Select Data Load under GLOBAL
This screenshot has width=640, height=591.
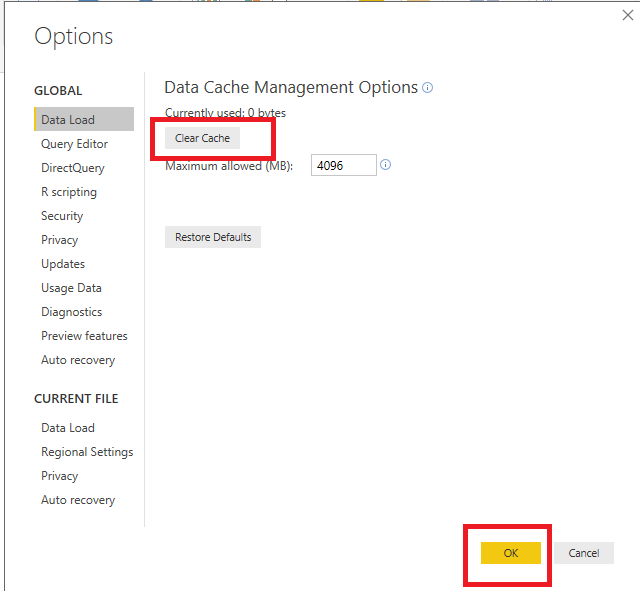pos(68,120)
